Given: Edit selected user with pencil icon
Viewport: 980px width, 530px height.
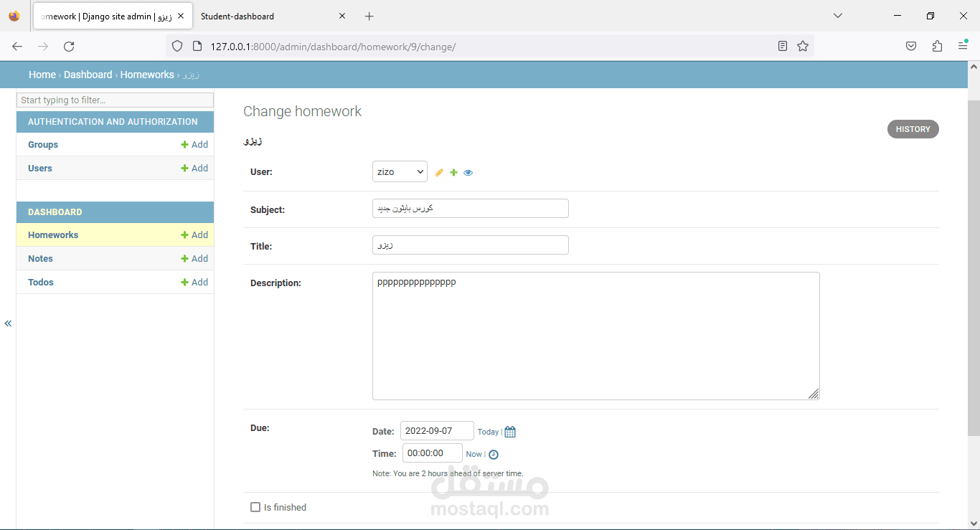Looking at the screenshot, I should point(439,172).
